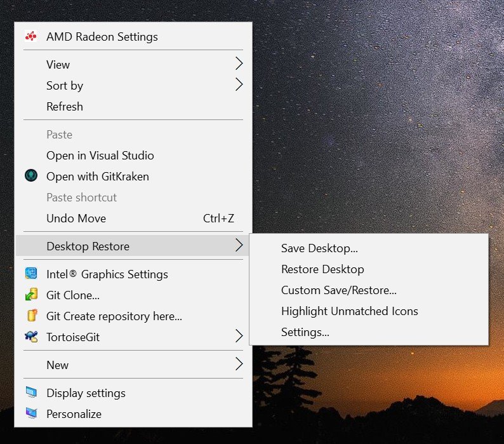Select Restore Desktop option
Screen dimensions: 504x444
pyautogui.click(x=322, y=269)
